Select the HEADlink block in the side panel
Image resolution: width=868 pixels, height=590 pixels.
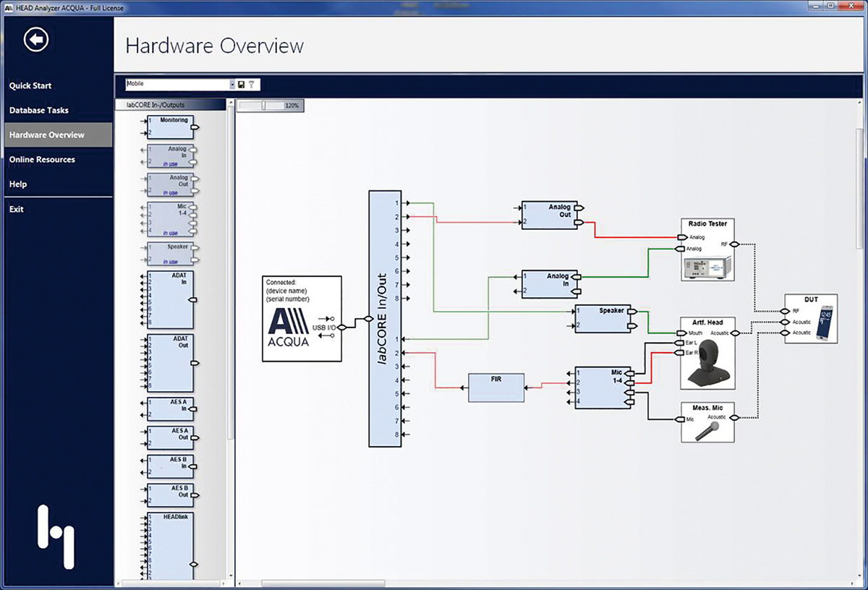(170, 547)
